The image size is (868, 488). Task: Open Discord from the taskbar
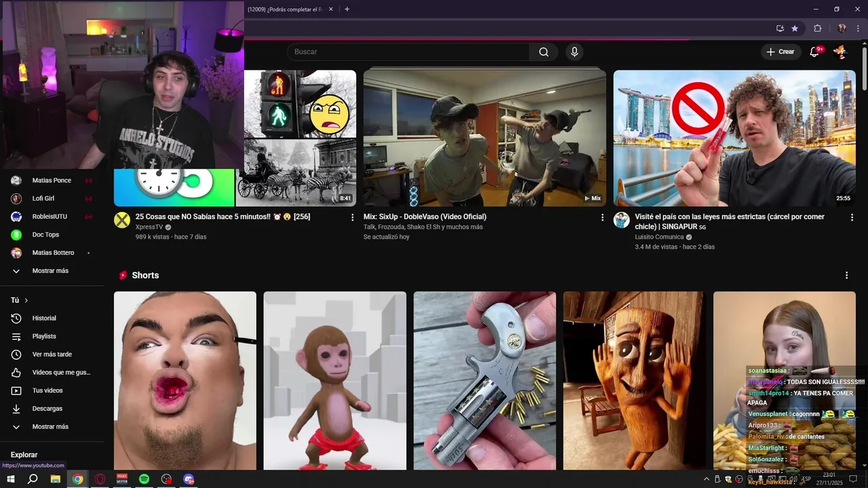point(189,479)
